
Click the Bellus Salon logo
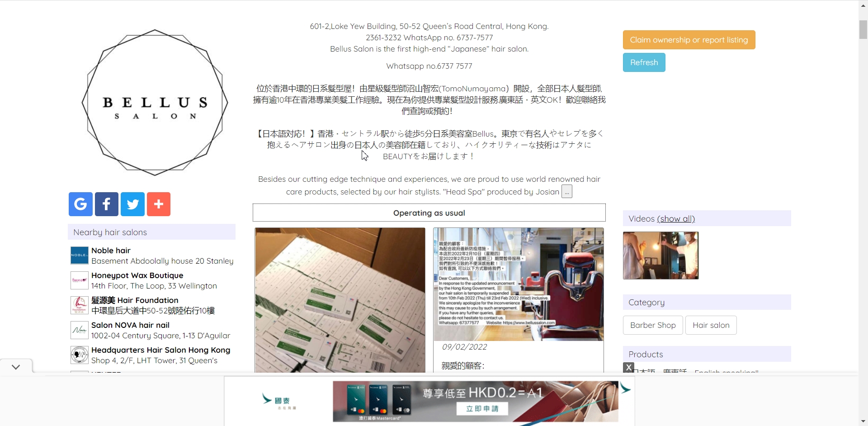coord(155,103)
